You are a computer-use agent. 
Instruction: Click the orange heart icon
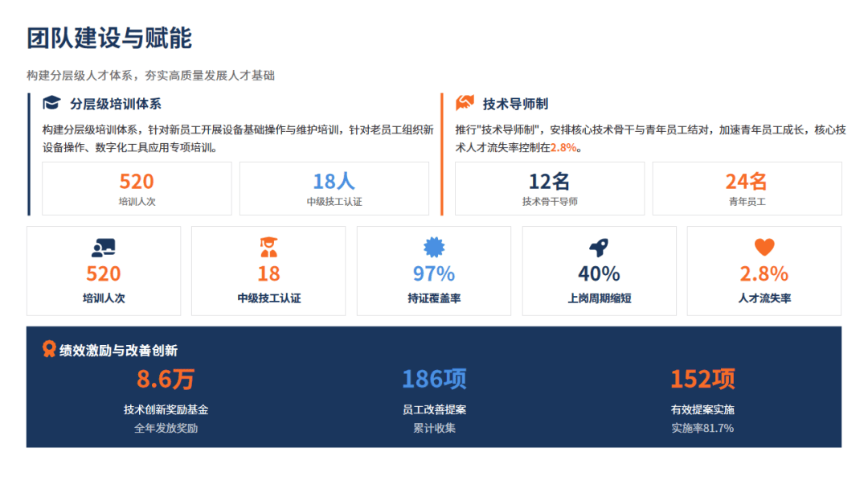[x=764, y=247]
